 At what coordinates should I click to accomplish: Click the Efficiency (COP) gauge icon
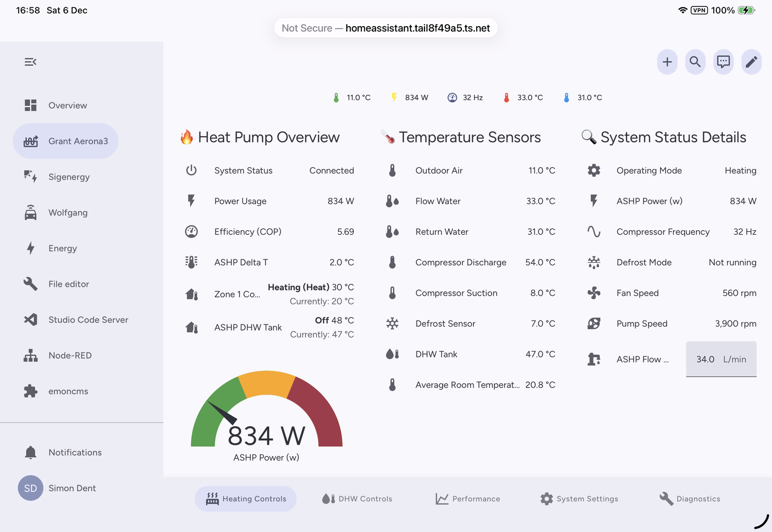(x=191, y=232)
